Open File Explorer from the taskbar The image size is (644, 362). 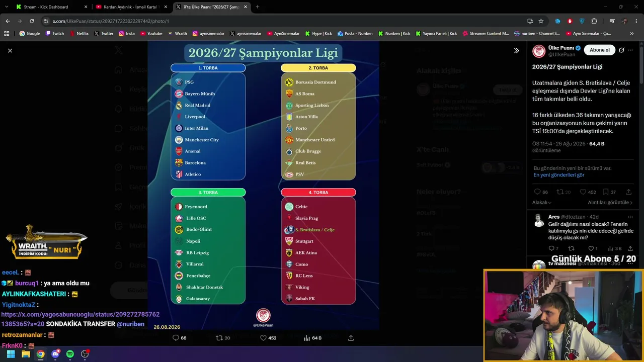pos(26,354)
